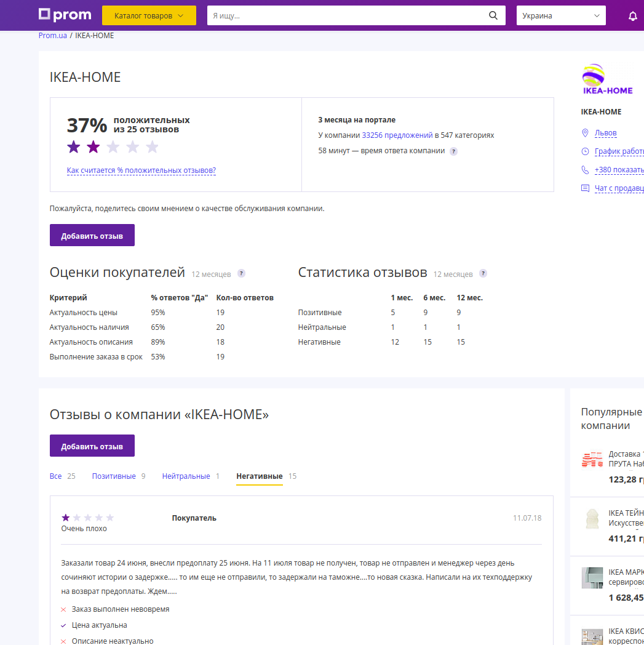Expand График работы schedule

618,151
